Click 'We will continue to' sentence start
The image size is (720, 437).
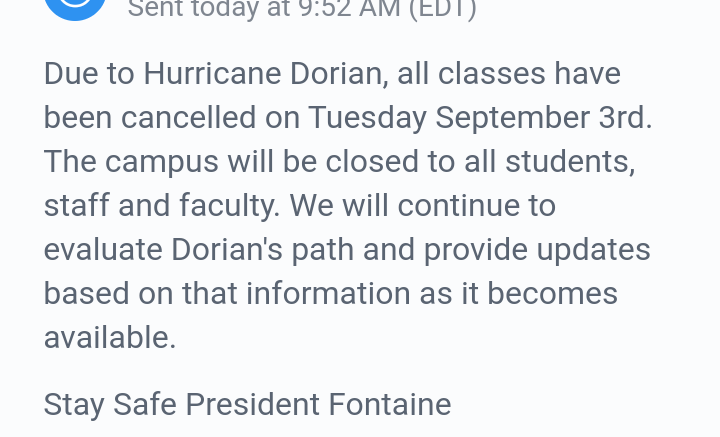422,205
